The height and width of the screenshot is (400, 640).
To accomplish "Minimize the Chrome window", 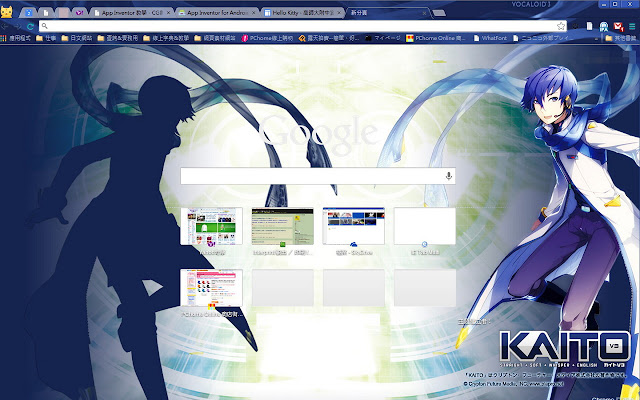I will point(604,4).
